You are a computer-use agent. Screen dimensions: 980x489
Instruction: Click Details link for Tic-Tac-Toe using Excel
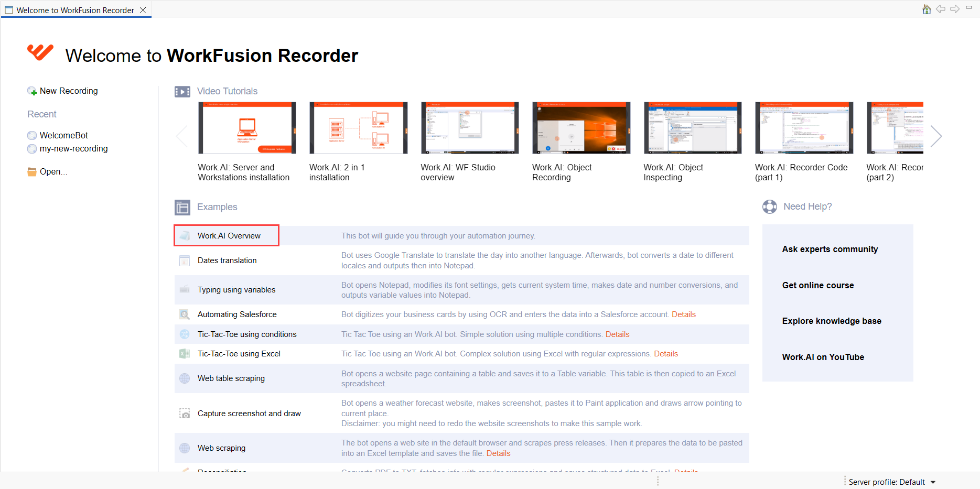(666, 354)
